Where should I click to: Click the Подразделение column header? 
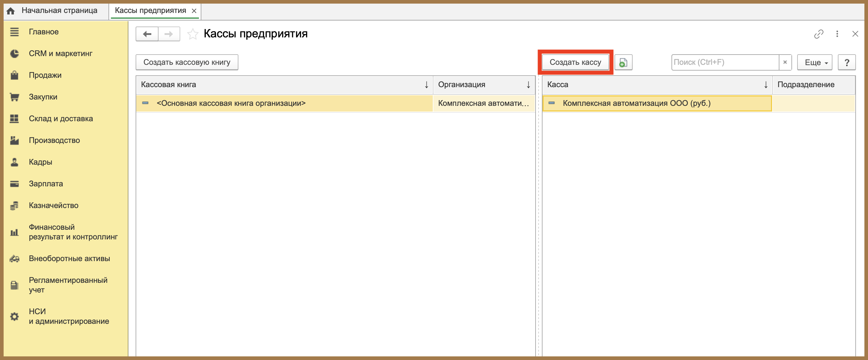click(813, 85)
